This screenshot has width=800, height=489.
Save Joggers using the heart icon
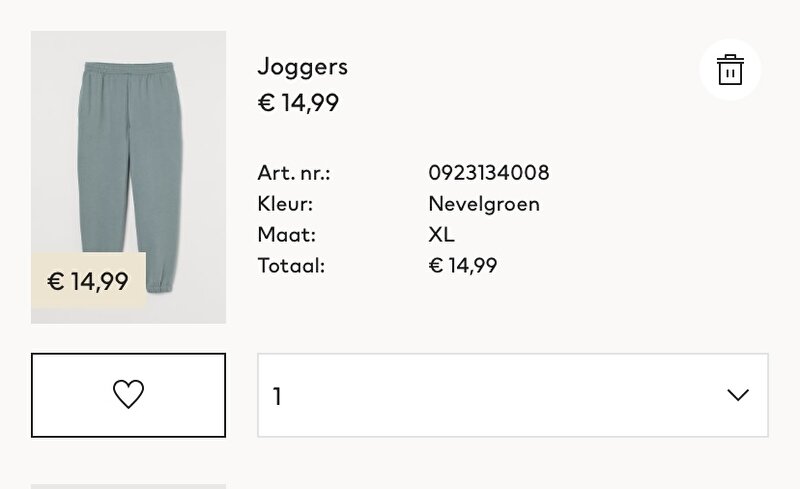(x=128, y=395)
